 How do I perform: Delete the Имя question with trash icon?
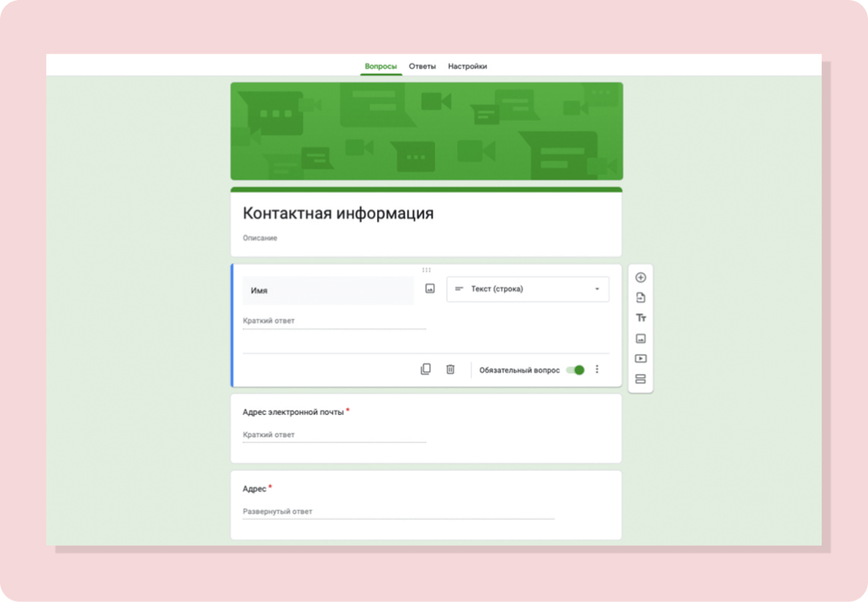point(451,369)
